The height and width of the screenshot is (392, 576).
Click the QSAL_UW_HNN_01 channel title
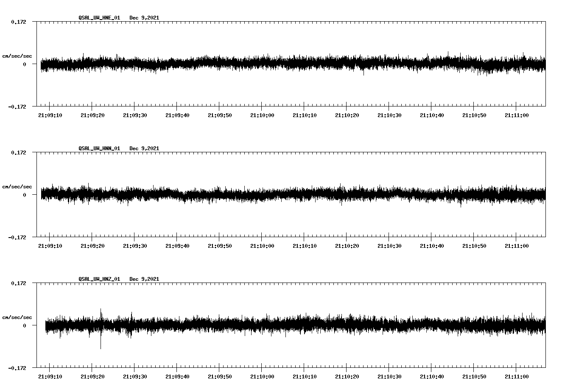(x=99, y=148)
